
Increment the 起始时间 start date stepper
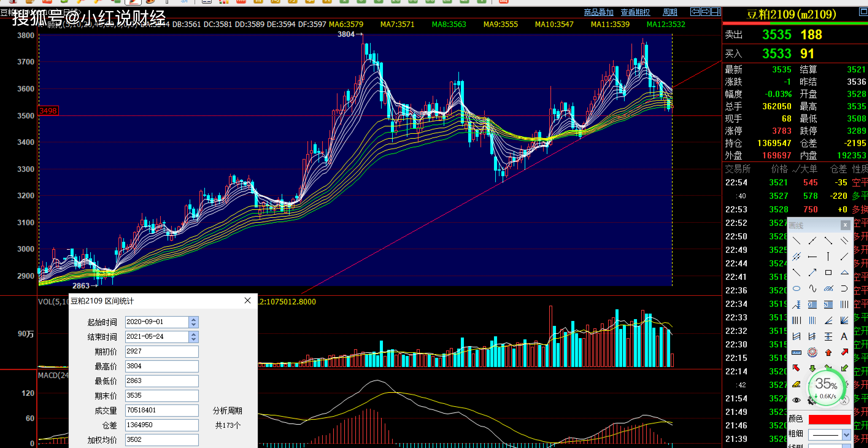193,319
